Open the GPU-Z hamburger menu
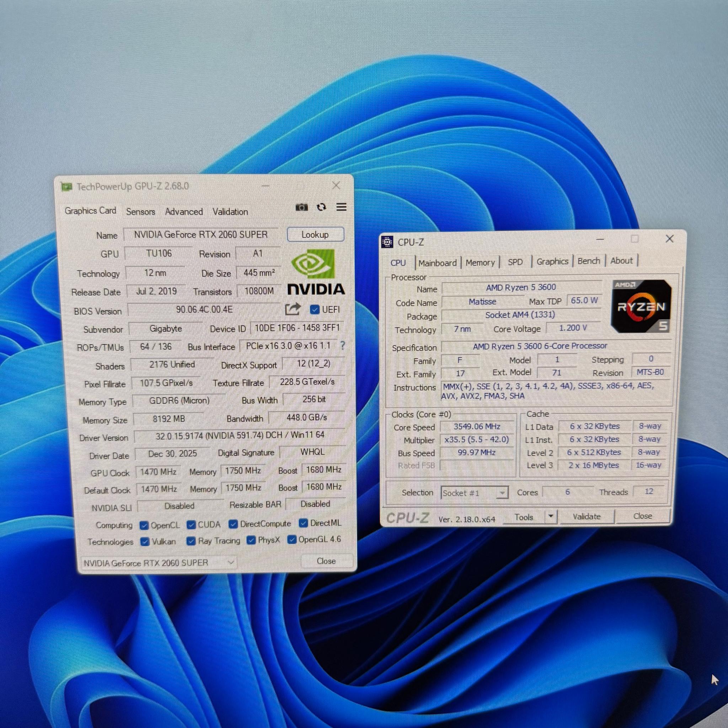728x728 pixels. pyautogui.click(x=341, y=207)
